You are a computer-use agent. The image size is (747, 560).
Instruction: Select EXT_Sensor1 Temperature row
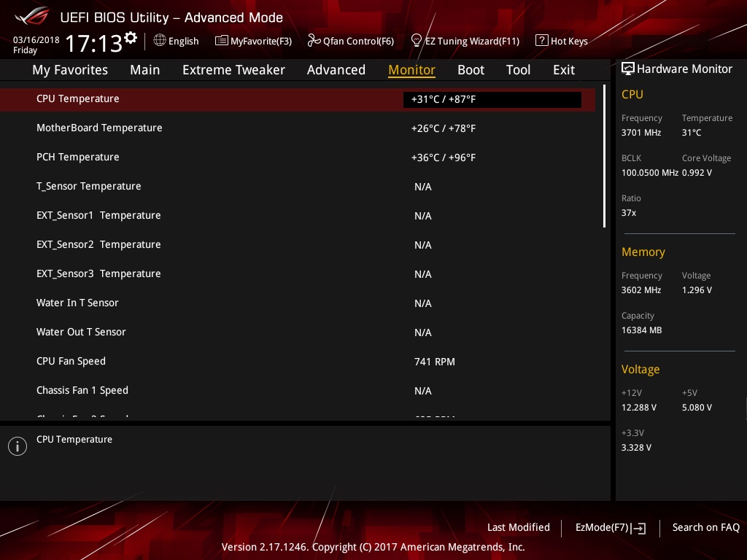(x=298, y=215)
